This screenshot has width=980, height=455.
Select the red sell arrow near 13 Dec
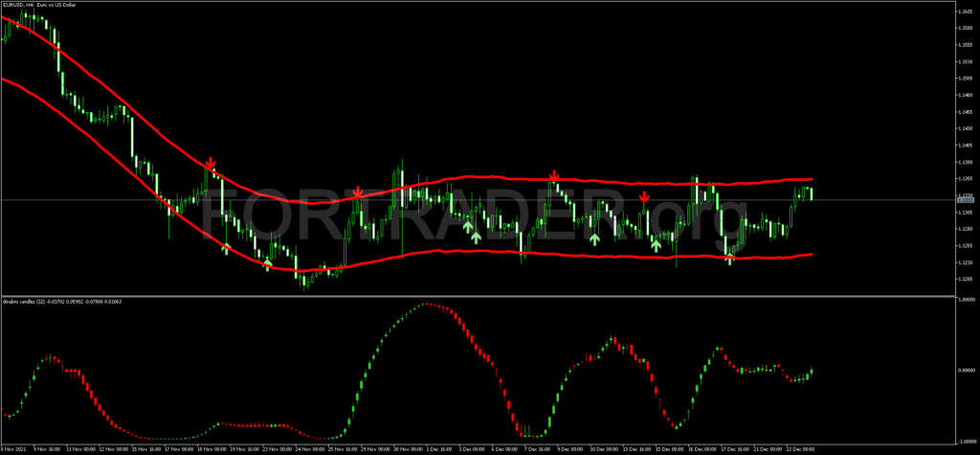pyautogui.click(x=644, y=197)
